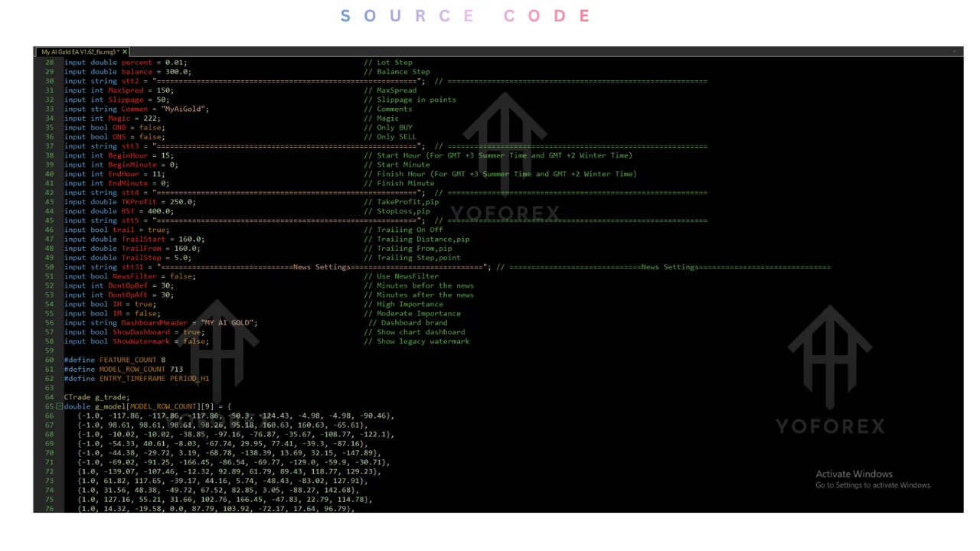Click the '// Dashboard brand' comment
The width and height of the screenshot is (980, 551).
point(408,322)
